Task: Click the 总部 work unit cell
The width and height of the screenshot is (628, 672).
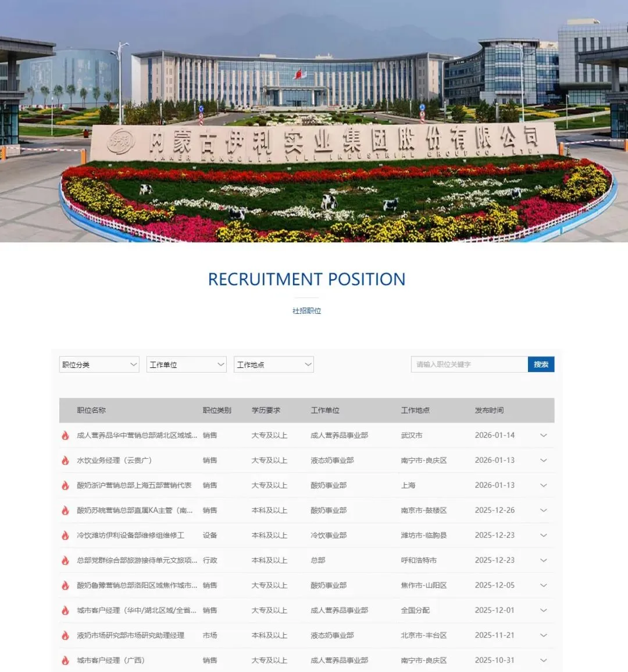Action: click(x=318, y=560)
